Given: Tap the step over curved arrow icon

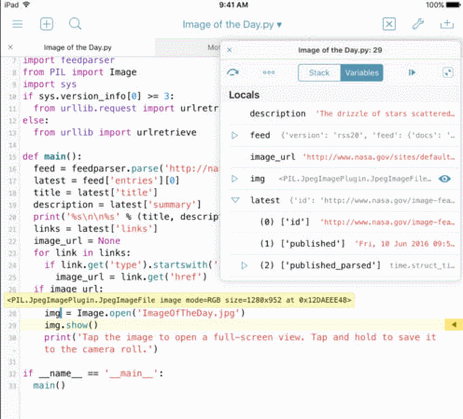Looking at the screenshot, I should coord(233,72).
